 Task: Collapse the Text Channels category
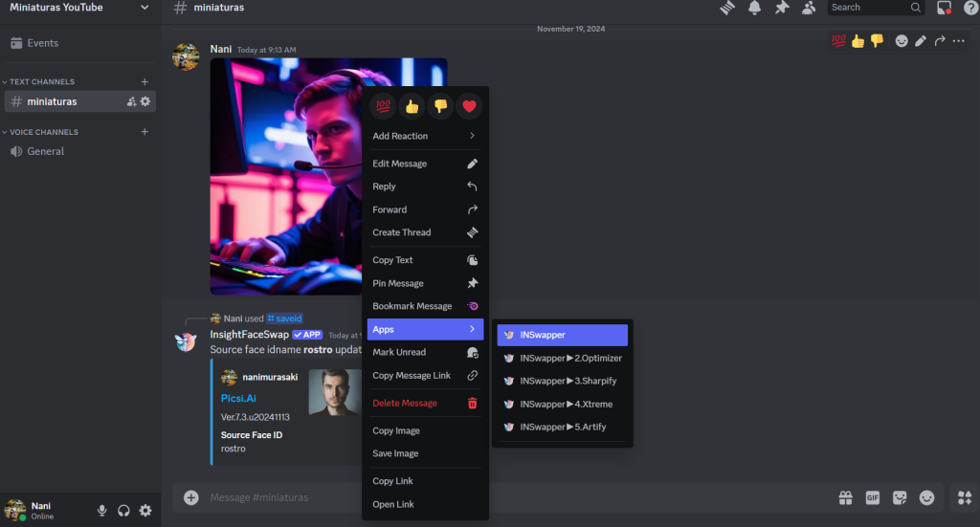[42, 82]
